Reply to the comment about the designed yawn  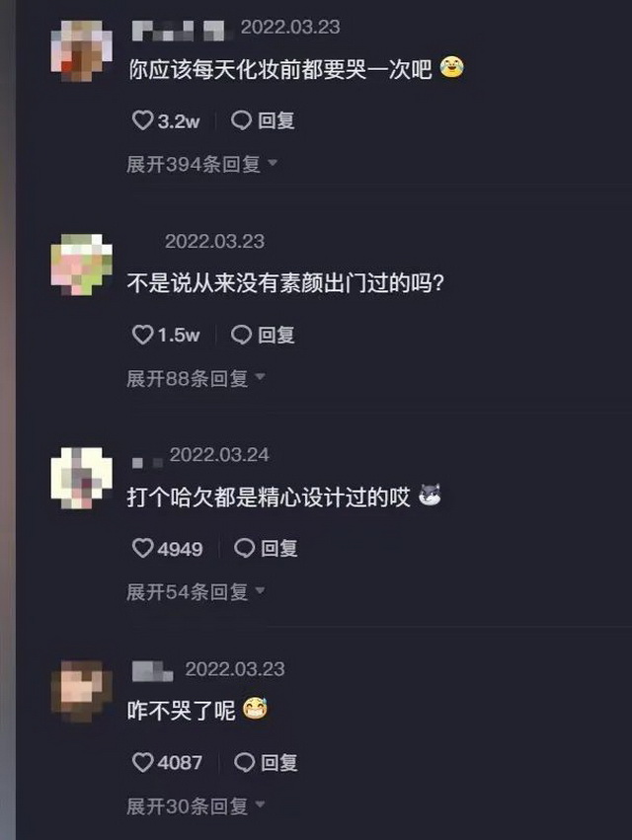266,548
